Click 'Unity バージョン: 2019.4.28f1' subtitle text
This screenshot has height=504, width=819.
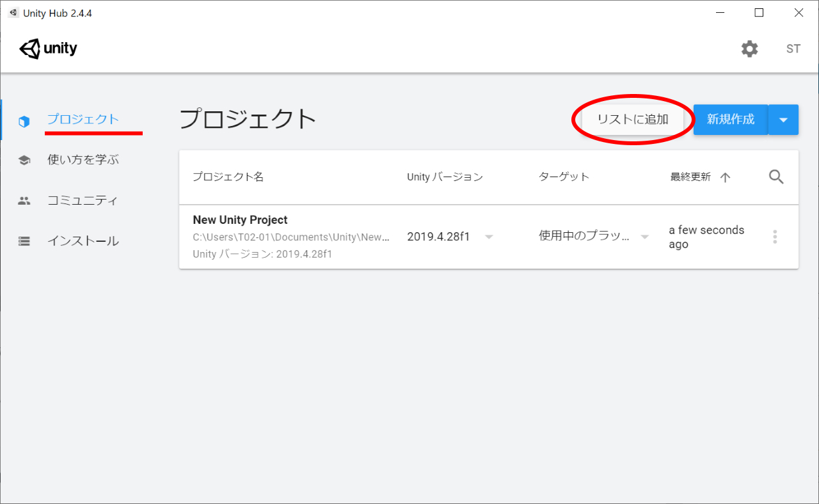coord(262,254)
